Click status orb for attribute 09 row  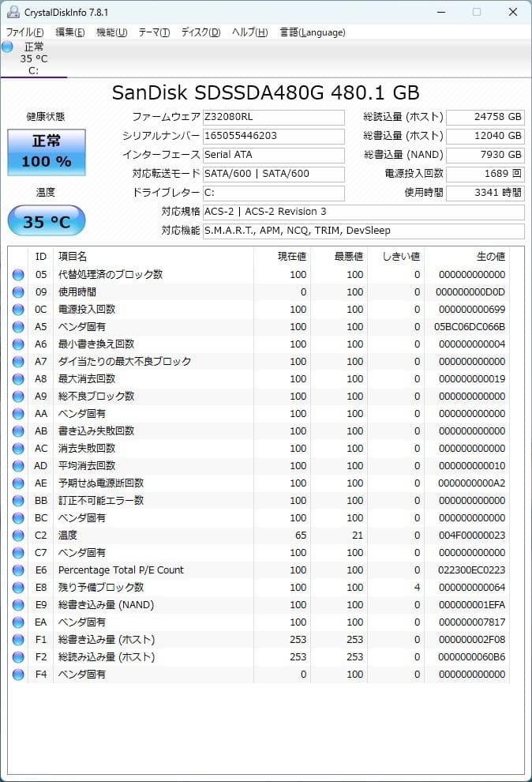tap(18, 292)
